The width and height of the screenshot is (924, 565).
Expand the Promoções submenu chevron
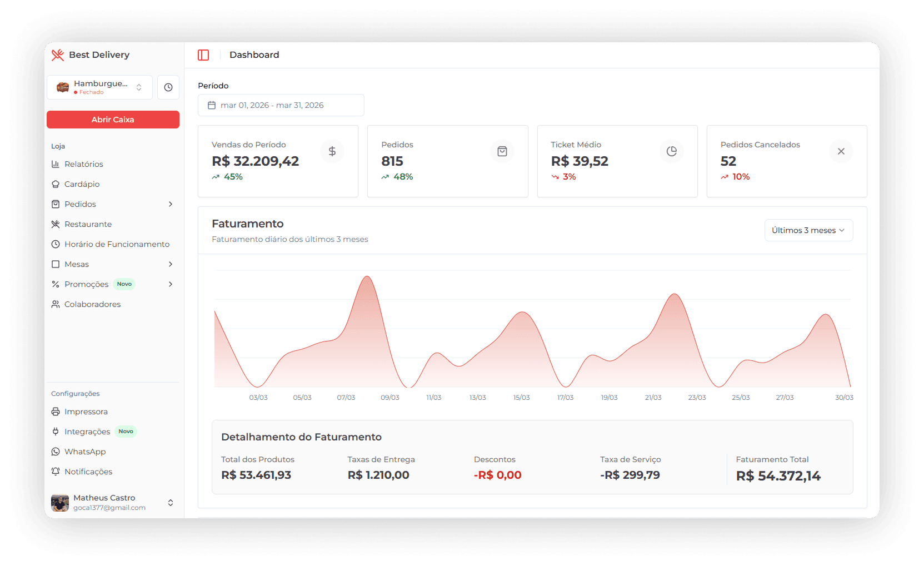point(171,284)
